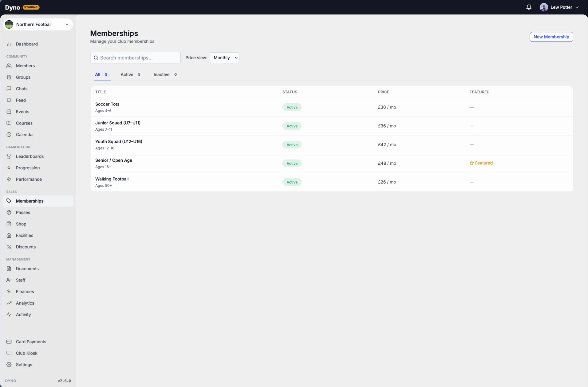Open Dashboard in the sidebar
Screen dimensions: 588x387
pos(38,44)
